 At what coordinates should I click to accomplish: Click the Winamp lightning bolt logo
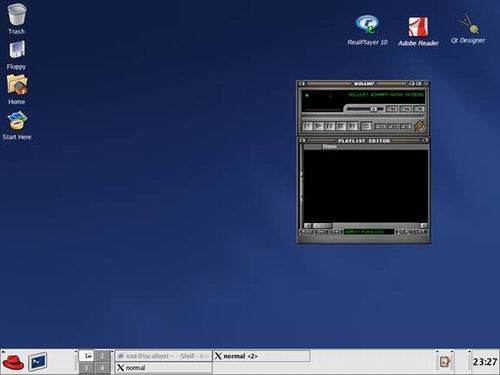point(420,126)
